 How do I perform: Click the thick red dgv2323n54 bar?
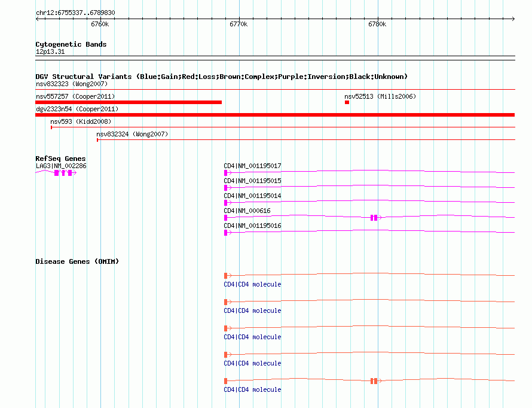pos(275,115)
